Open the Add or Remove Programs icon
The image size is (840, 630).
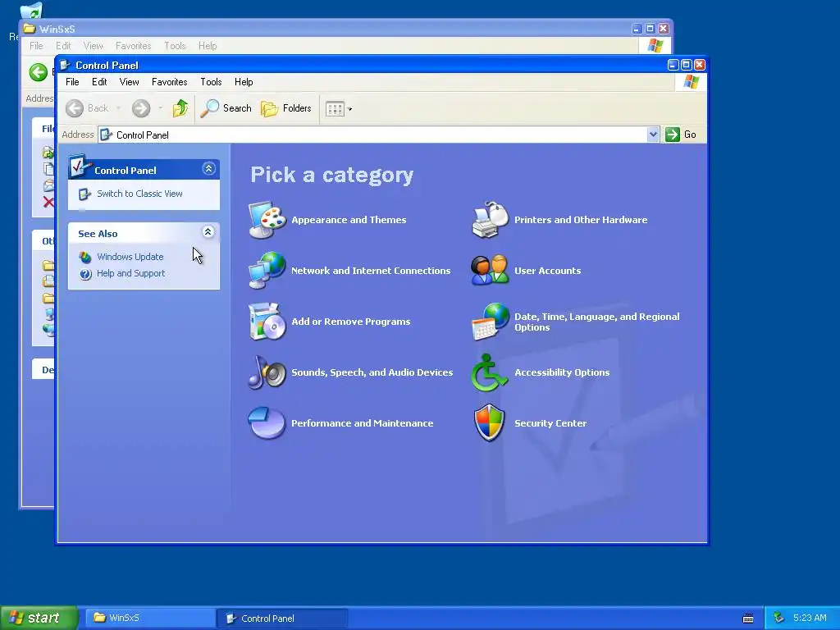pos(267,322)
